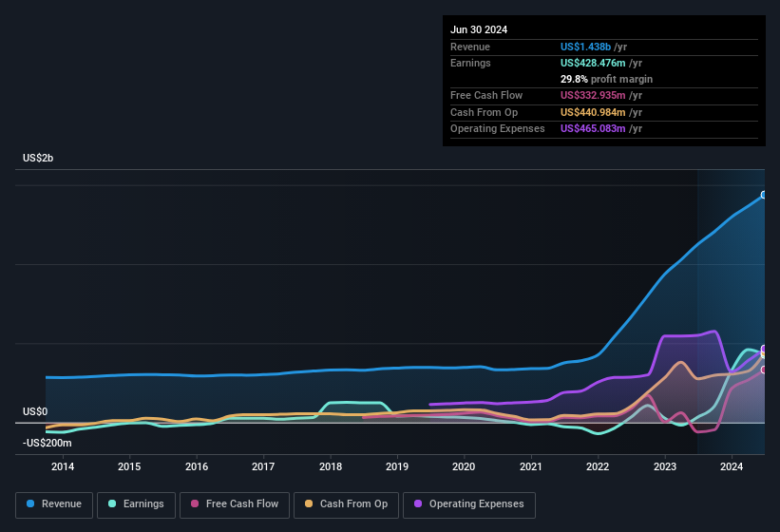Click the teal Earnings legend dot
Screen dimensions: 780x532
[x=113, y=504]
